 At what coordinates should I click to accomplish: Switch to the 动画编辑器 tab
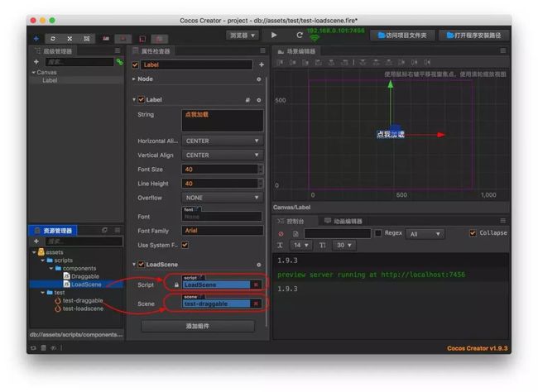coord(343,221)
